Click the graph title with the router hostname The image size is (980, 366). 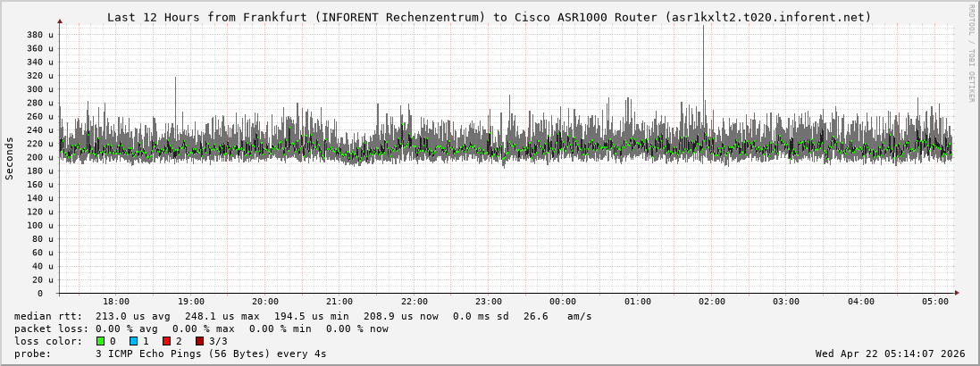click(489, 17)
